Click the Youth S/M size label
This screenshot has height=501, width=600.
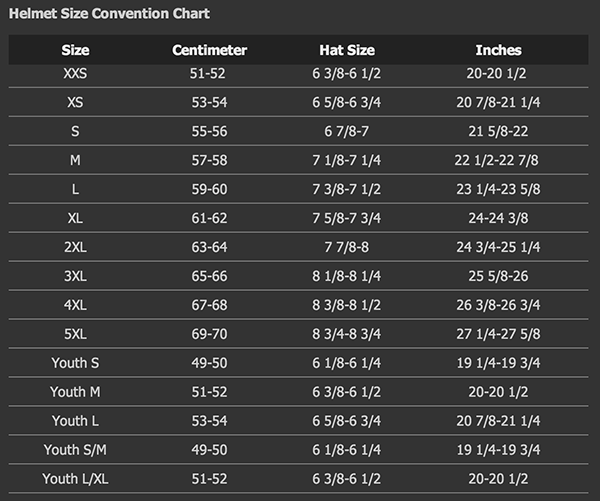coord(75,450)
